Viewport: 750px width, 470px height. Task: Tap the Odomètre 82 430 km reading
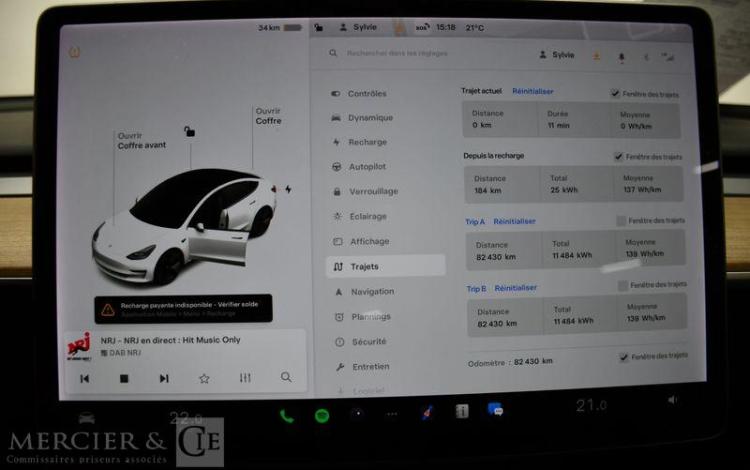(x=510, y=362)
